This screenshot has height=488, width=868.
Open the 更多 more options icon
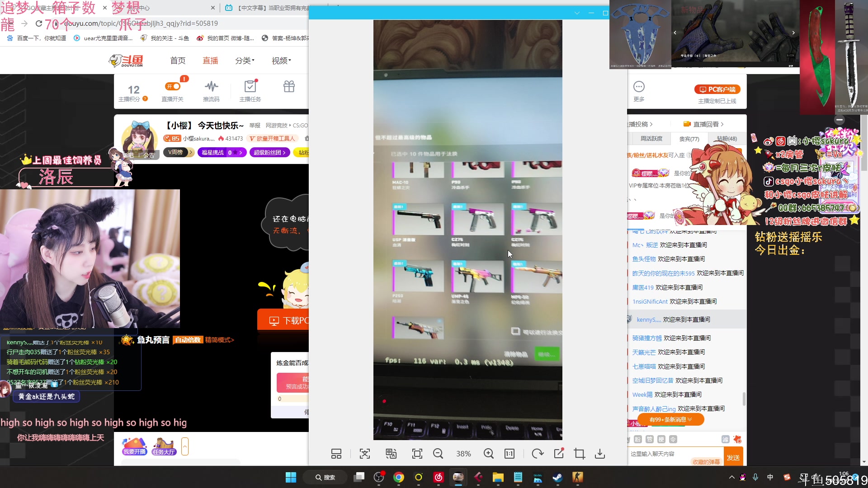[x=639, y=91]
